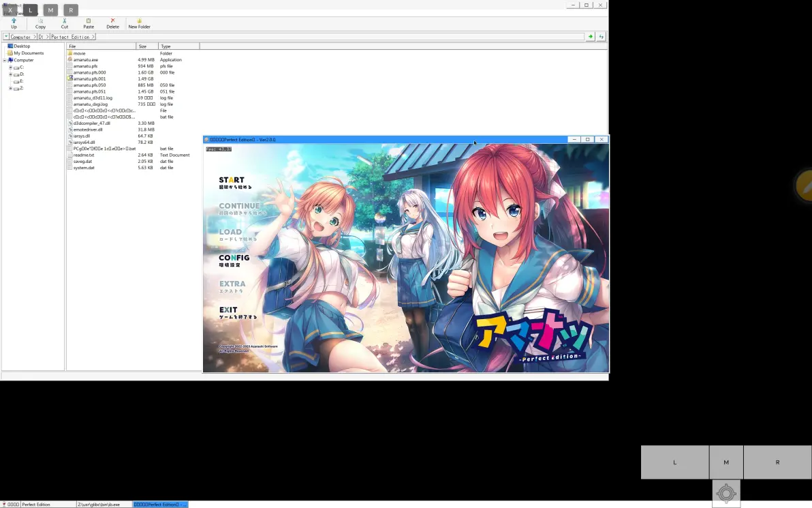Select the amanatu.pfs.050 file name
Image resolution: width=812 pixels, height=508 pixels.
89,85
